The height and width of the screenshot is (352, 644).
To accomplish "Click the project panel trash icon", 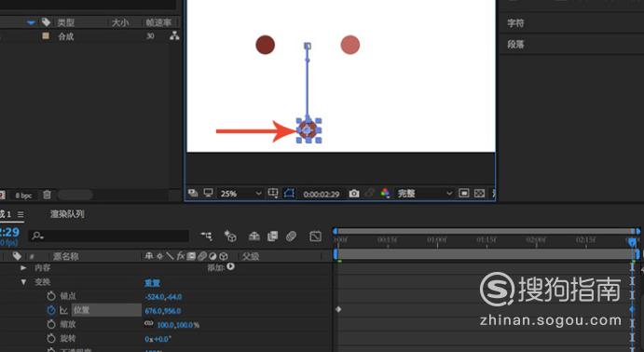I will (x=47, y=195).
